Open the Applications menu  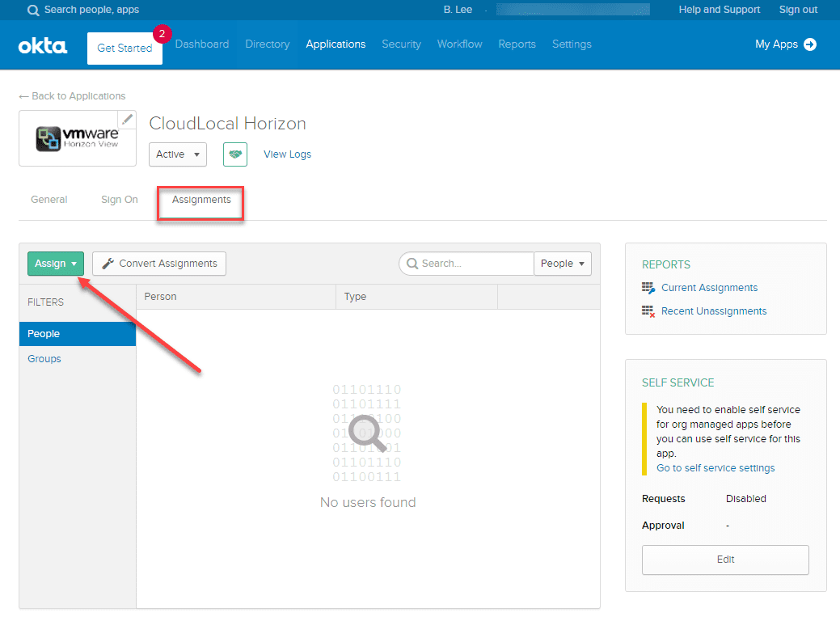pyautogui.click(x=336, y=44)
